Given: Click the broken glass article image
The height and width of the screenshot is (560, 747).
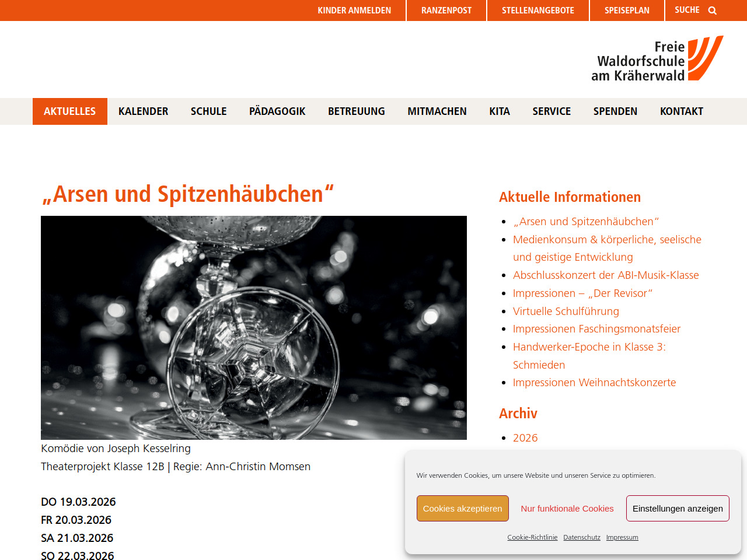Looking at the screenshot, I should pyautogui.click(x=254, y=327).
